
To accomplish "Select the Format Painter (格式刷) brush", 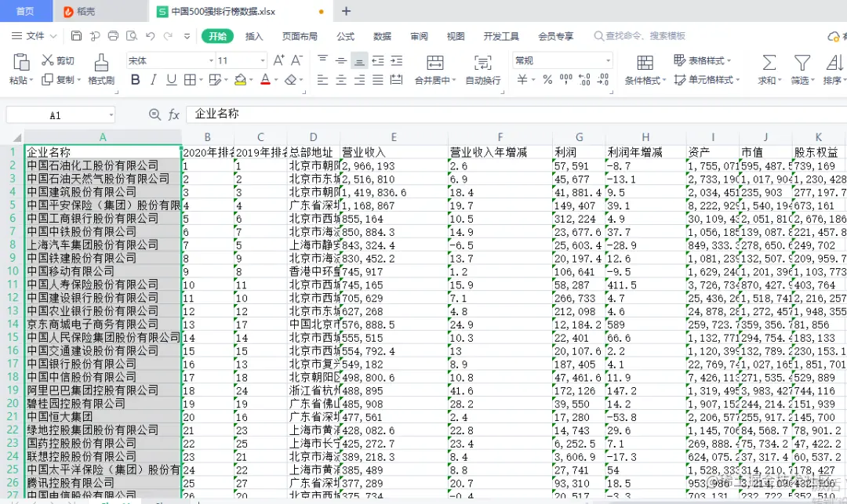I will [101, 68].
